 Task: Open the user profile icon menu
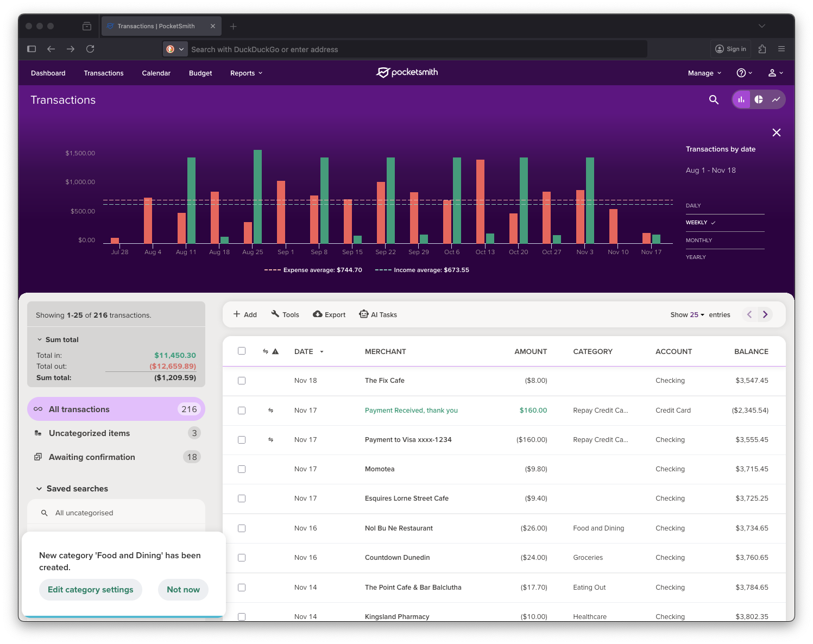(775, 73)
